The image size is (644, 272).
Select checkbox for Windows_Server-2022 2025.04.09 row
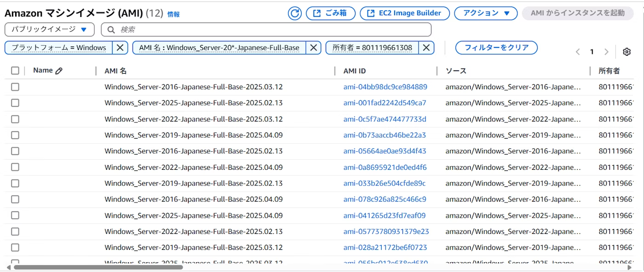coord(15,167)
